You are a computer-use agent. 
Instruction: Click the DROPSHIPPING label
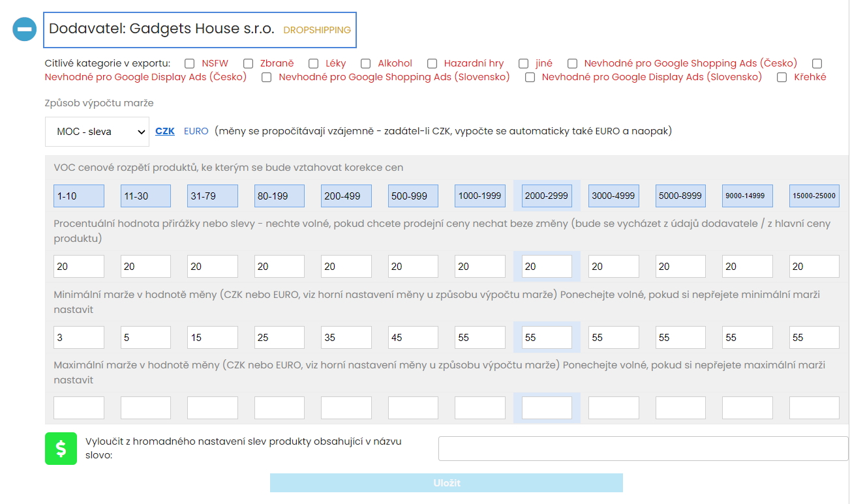(317, 30)
